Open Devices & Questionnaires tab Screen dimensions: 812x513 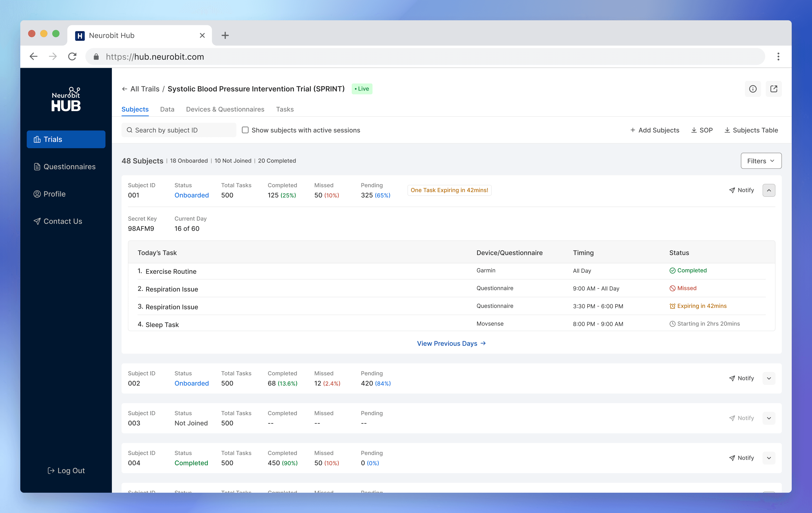[225, 109]
